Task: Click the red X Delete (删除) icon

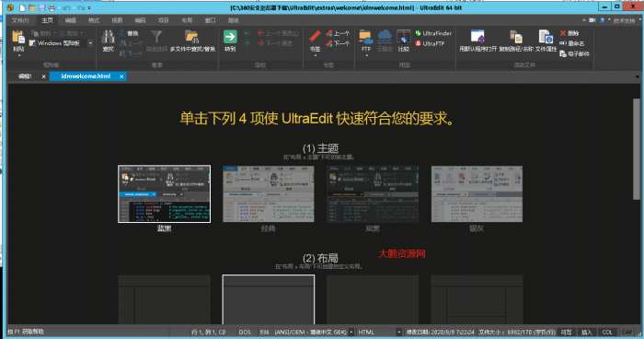Action: 563,33
